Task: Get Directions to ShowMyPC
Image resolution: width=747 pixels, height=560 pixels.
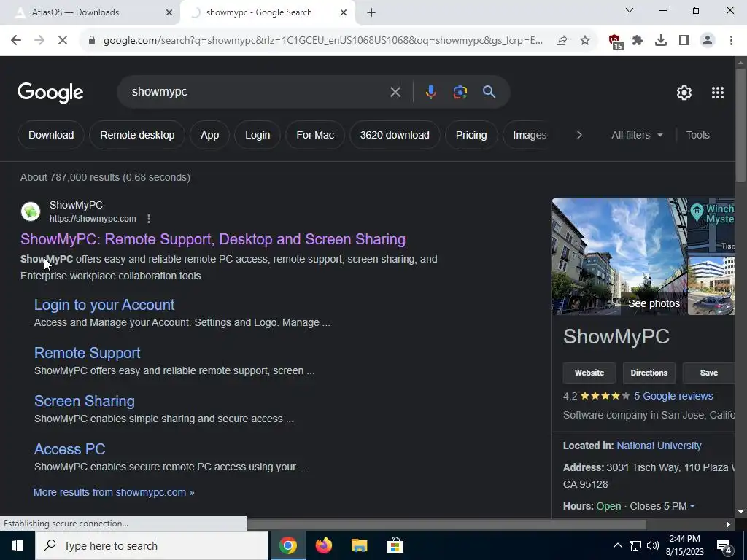Action: (x=649, y=373)
